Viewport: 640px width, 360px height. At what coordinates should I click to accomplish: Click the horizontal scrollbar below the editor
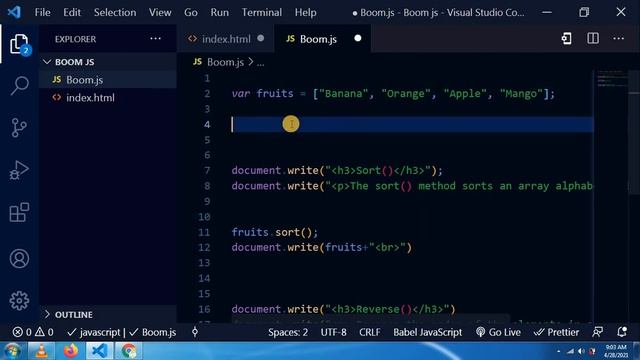point(371,319)
